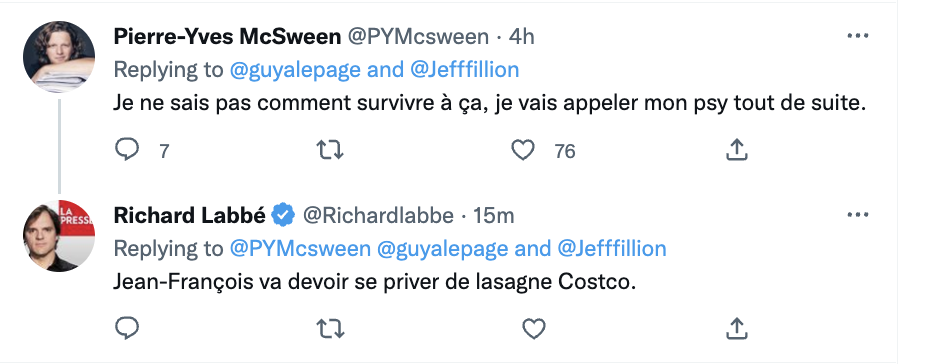Click the Richard Labbé display name
The image size is (930, 364).
coord(190,215)
